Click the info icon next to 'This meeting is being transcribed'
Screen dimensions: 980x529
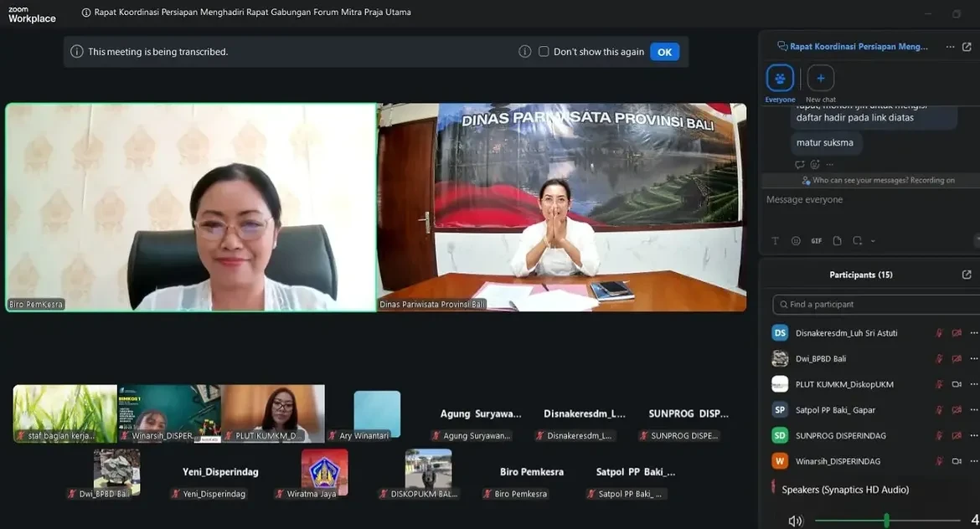point(77,52)
